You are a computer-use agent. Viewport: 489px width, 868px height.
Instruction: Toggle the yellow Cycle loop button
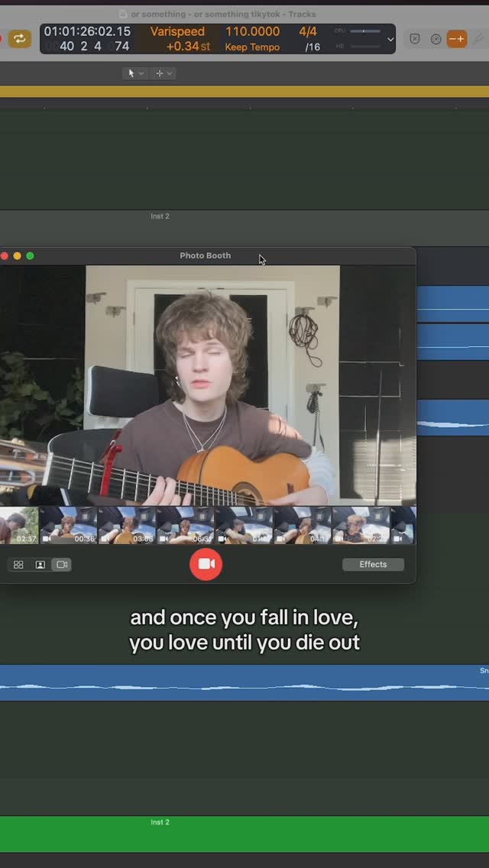(x=20, y=38)
